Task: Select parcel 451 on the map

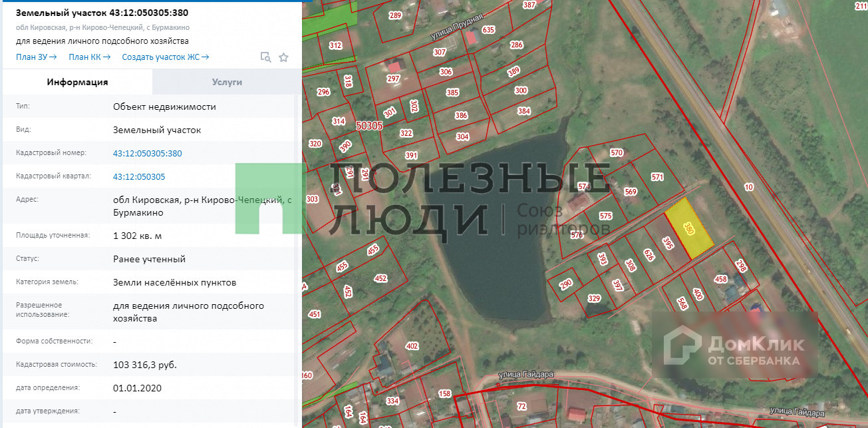Action: point(315,314)
